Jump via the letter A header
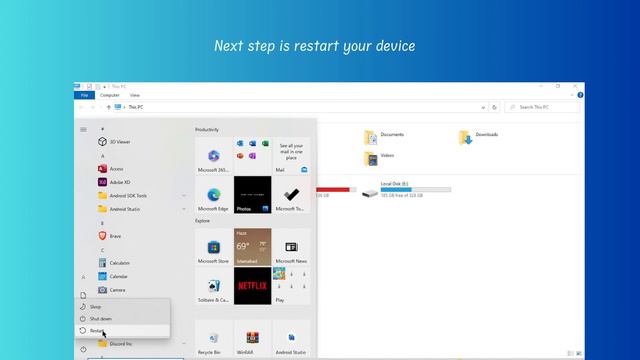640x360 pixels. (x=102, y=156)
